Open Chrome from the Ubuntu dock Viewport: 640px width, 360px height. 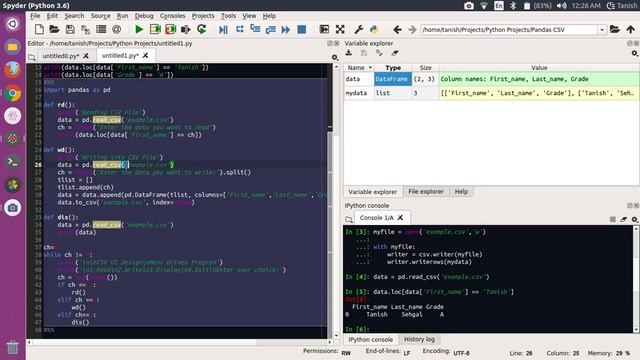pos(13,93)
